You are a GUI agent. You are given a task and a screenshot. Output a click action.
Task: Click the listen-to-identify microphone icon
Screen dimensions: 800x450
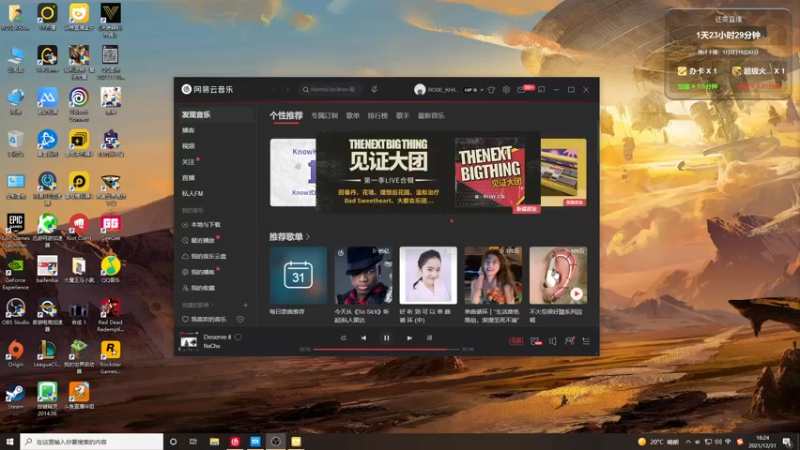pyautogui.click(x=374, y=90)
